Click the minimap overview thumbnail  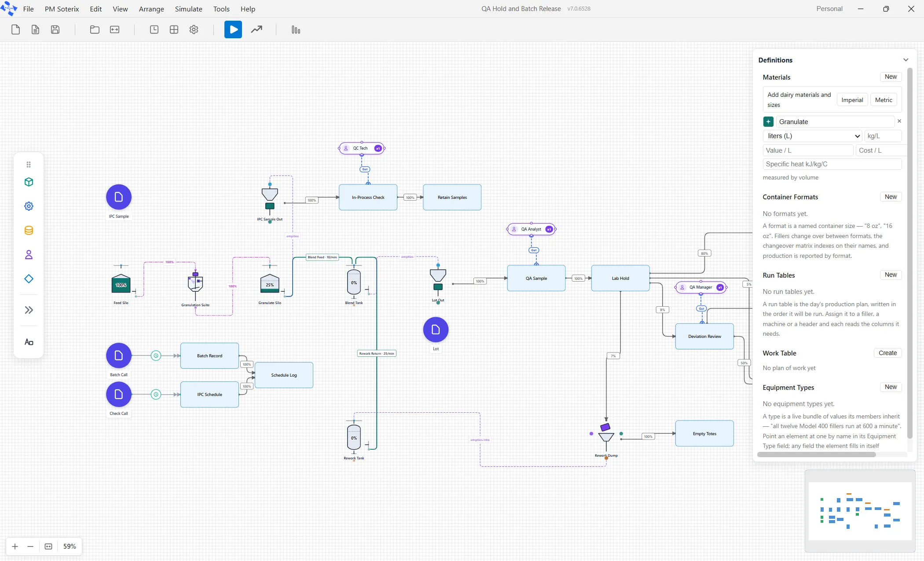coord(860,511)
